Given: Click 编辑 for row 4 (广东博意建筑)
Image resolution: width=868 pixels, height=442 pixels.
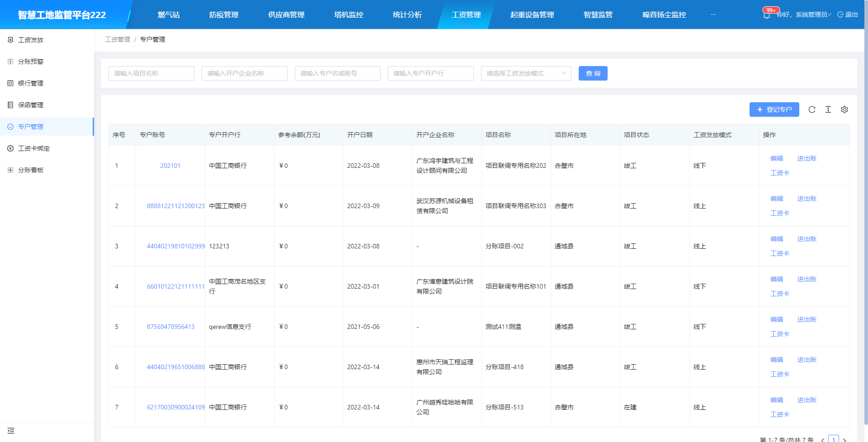Looking at the screenshot, I should point(777,279).
